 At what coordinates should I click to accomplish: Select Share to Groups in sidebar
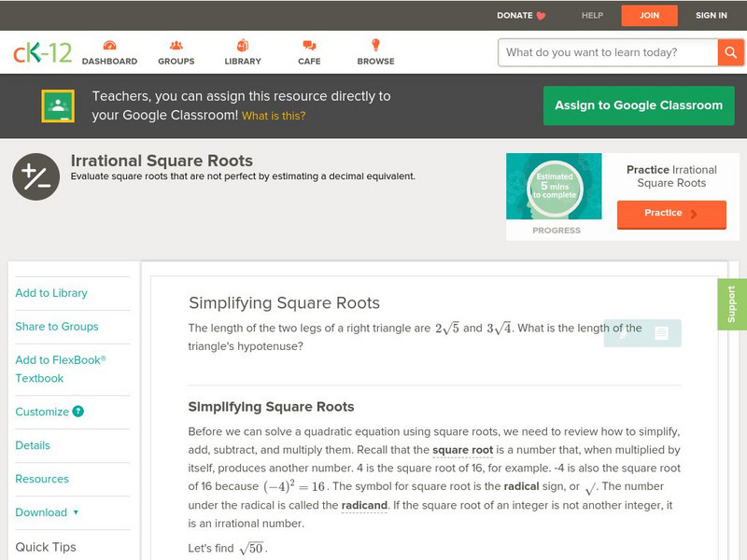57,327
